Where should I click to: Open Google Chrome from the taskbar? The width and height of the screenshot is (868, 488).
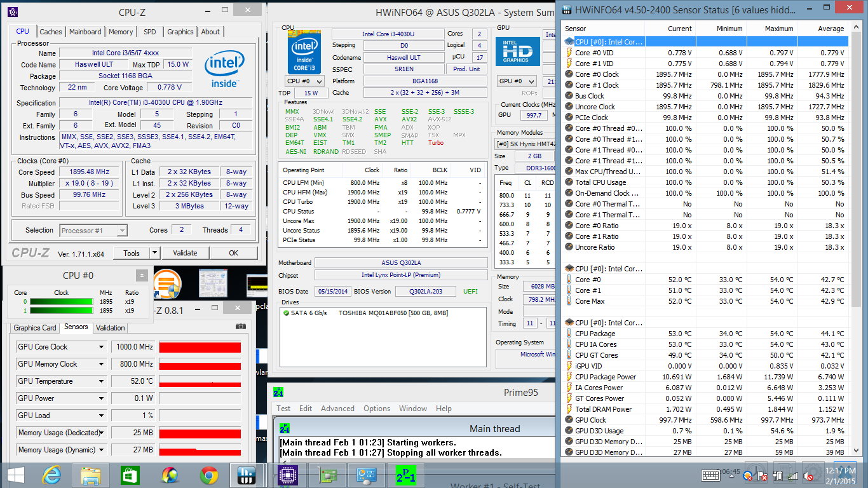coord(208,475)
